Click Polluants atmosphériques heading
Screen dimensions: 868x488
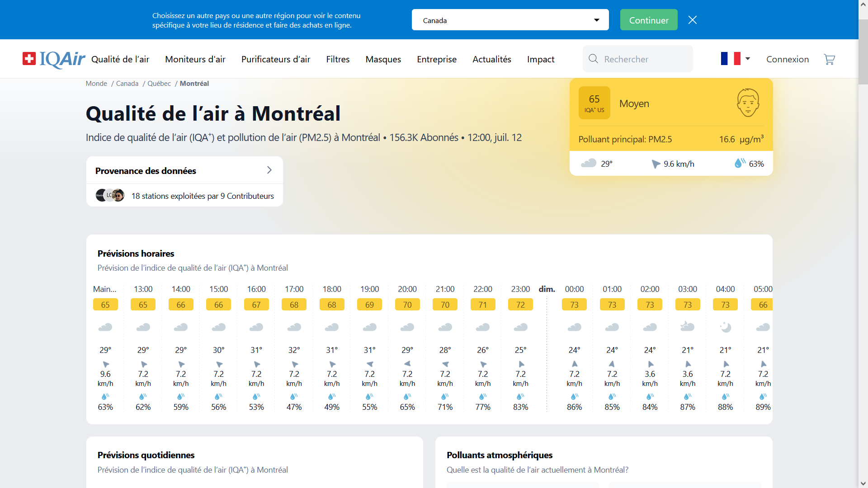click(500, 455)
